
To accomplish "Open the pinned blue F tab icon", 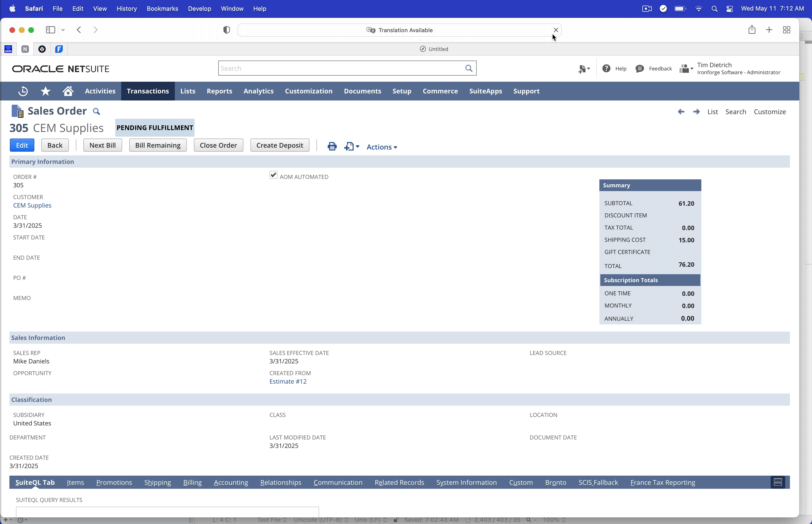I will pos(59,49).
